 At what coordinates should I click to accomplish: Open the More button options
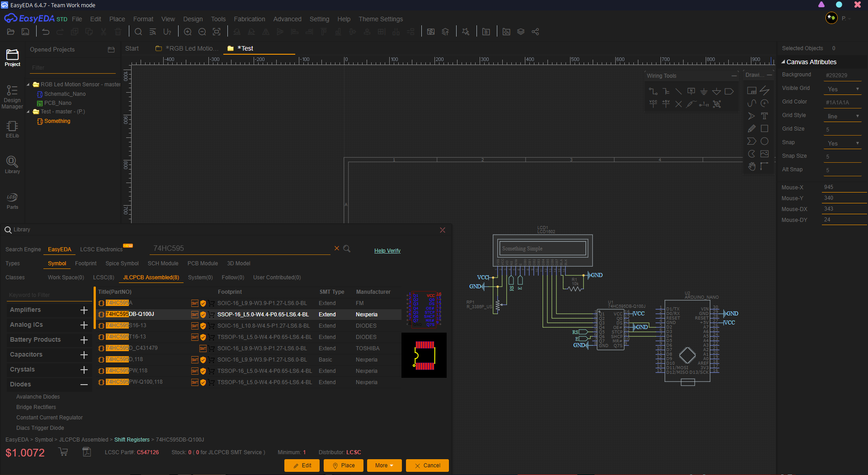pyautogui.click(x=384, y=466)
